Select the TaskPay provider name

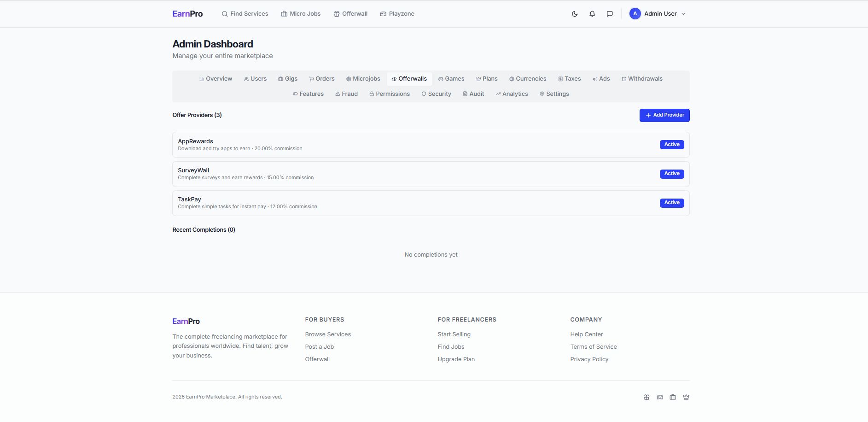click(x=189, y=199)
